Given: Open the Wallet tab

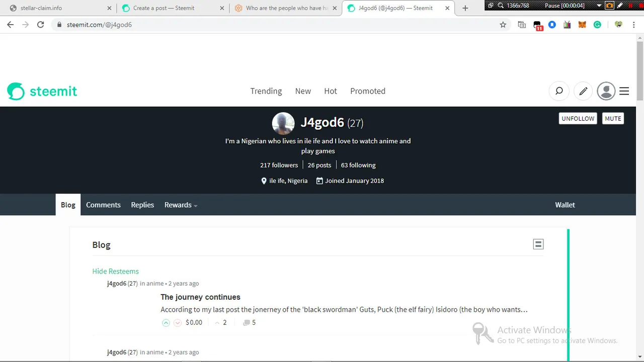Looking at the screenshot, I should [565, 205].
